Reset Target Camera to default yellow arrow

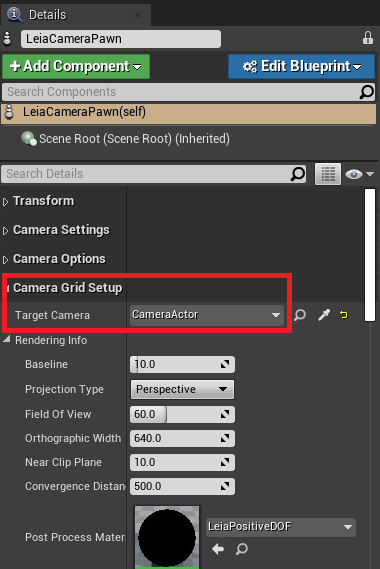(x=344, y=315)
